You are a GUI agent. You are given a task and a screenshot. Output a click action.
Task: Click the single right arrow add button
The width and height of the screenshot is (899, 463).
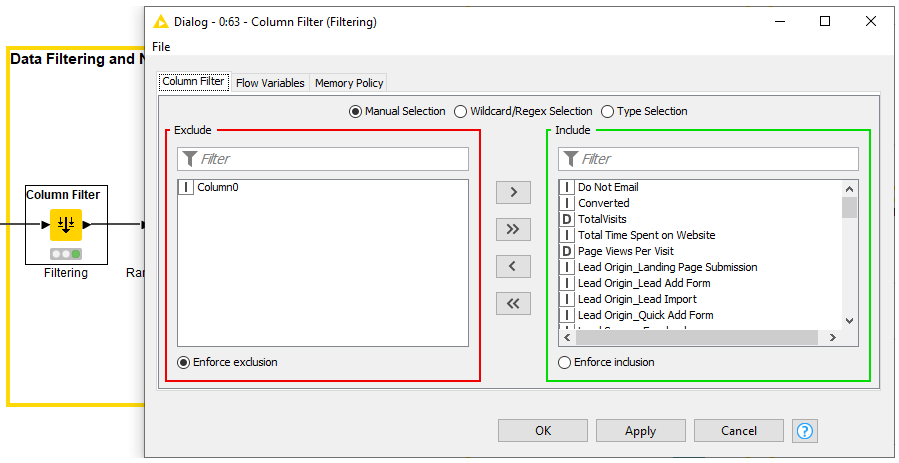click(x=513, y=192)
